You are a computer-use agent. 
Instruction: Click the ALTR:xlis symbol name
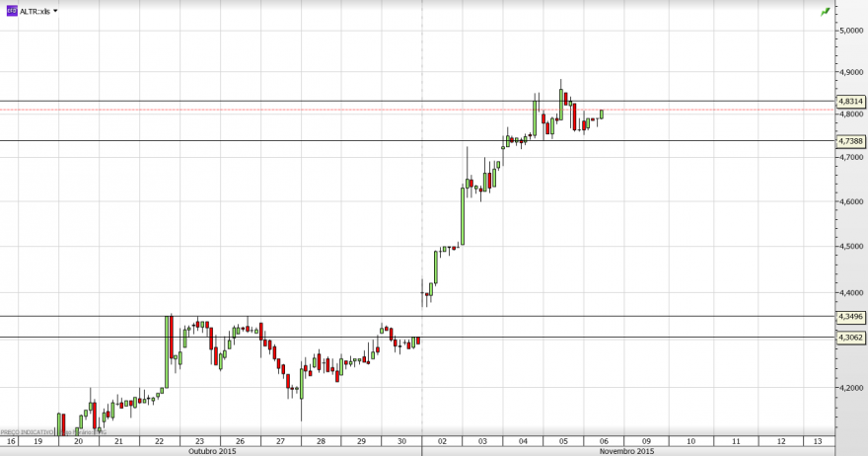tap(35, 11)
